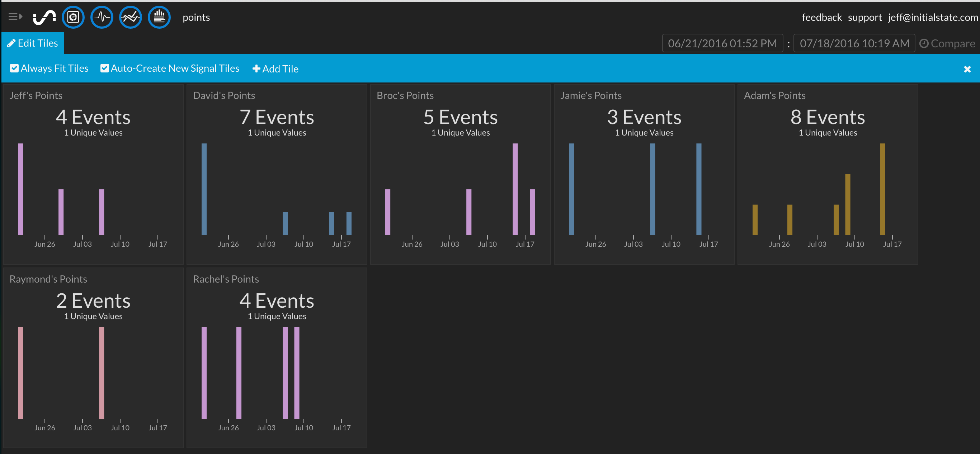This screenshot has width=980, height=454.
Task: Click Jun 26 axis label in Jamie's chart
Action: 595,244
